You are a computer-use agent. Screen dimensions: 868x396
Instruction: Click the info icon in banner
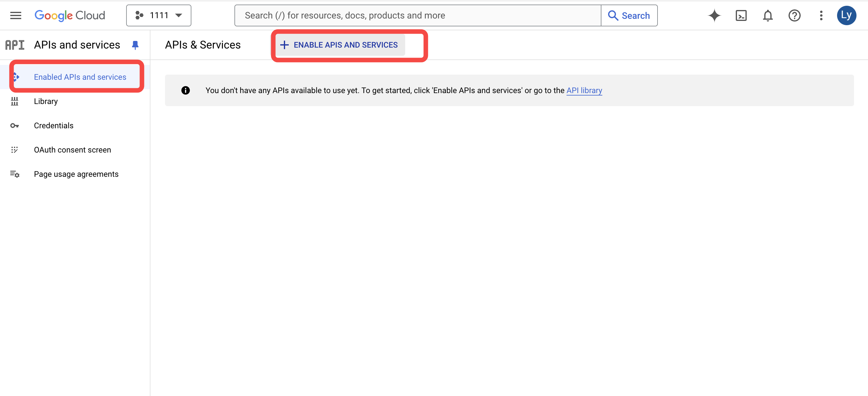[185, 90]
